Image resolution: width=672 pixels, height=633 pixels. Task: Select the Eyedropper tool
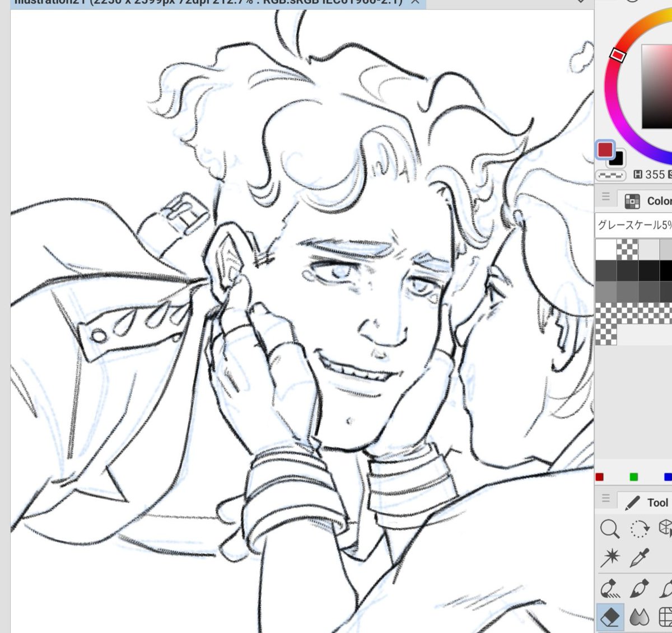638,557
